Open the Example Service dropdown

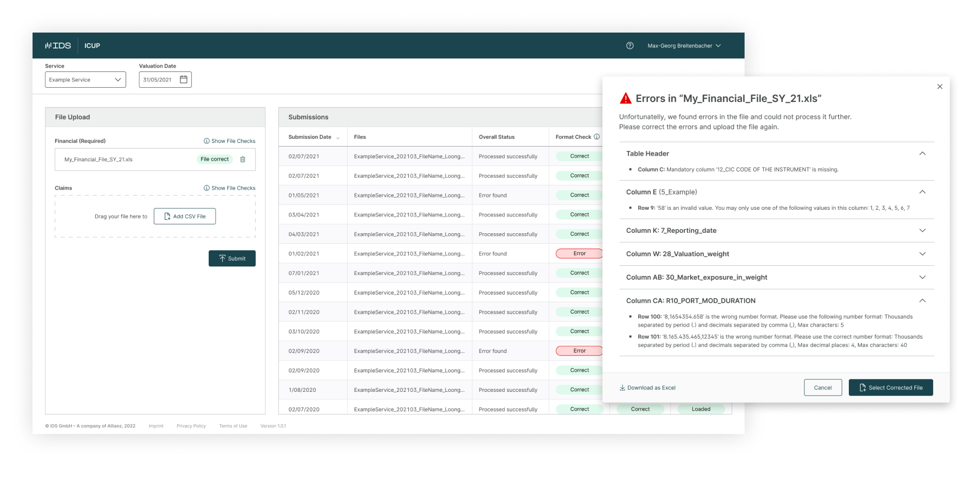click(86, 80)
